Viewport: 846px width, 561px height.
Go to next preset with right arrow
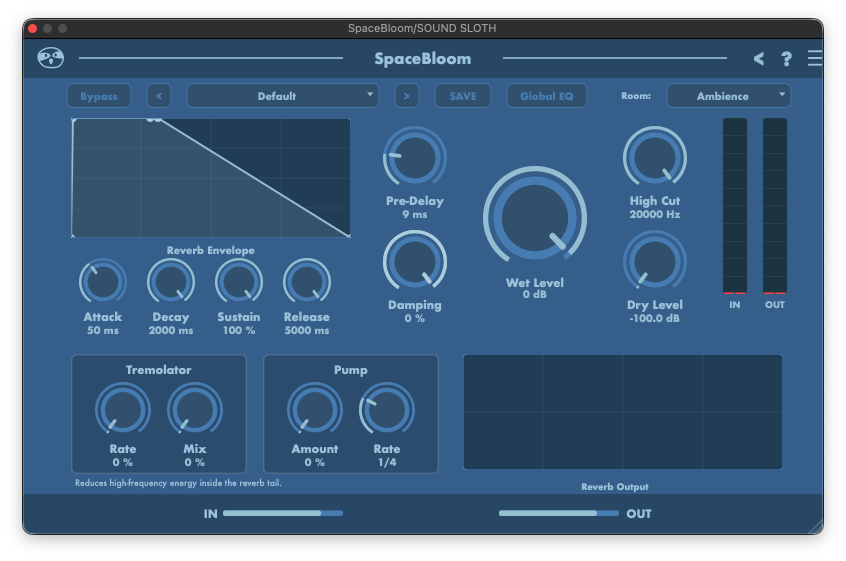(406, 96)
